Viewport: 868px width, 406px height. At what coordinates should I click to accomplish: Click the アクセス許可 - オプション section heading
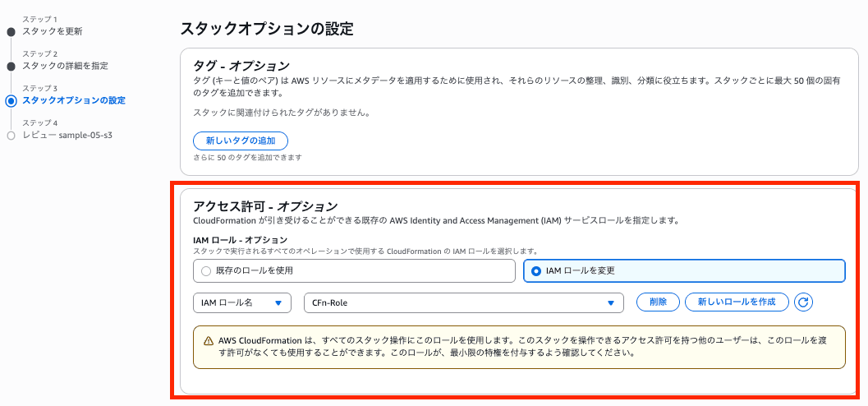(x=265, y=206)
